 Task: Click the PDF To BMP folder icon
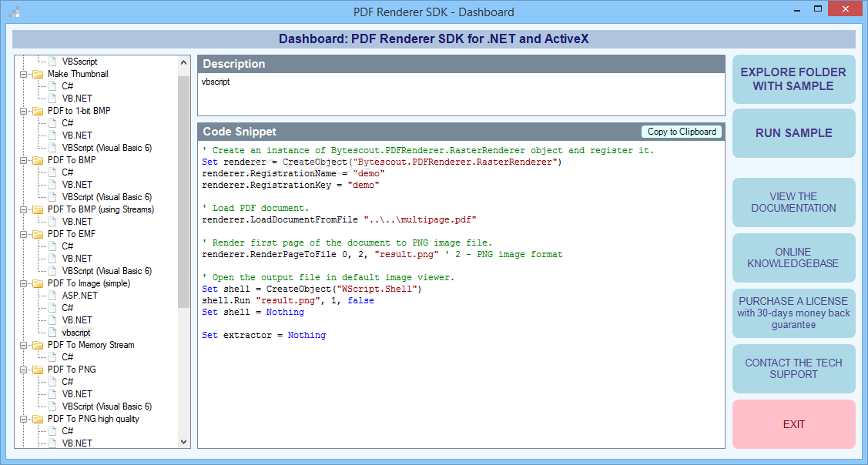(x=38, y=161)
